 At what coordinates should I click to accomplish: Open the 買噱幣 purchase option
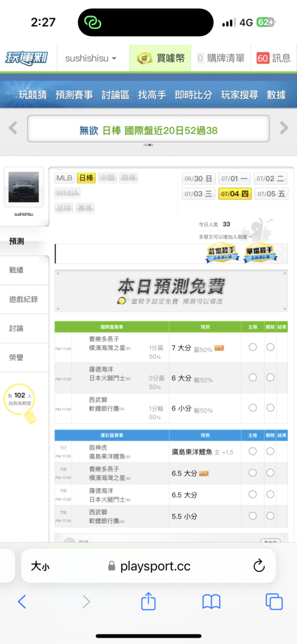160,59
